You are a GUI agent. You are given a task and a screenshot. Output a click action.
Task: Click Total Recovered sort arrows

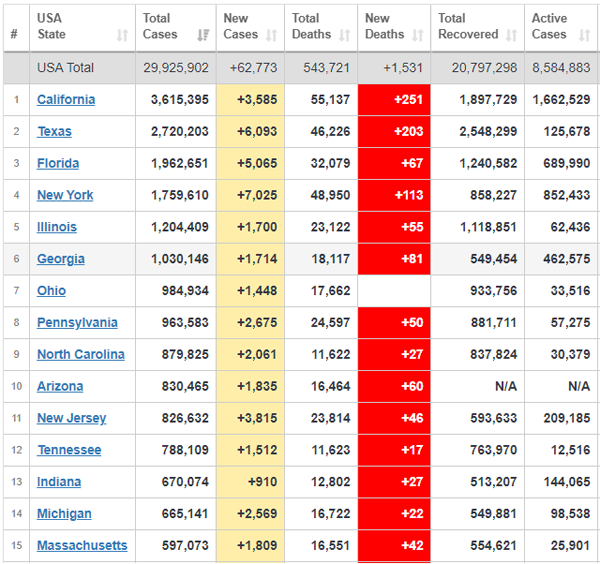tap(512, 35)
